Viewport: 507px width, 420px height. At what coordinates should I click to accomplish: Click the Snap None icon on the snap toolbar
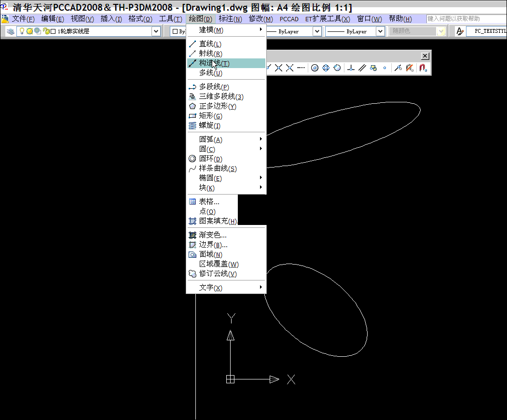pos(409,68)
